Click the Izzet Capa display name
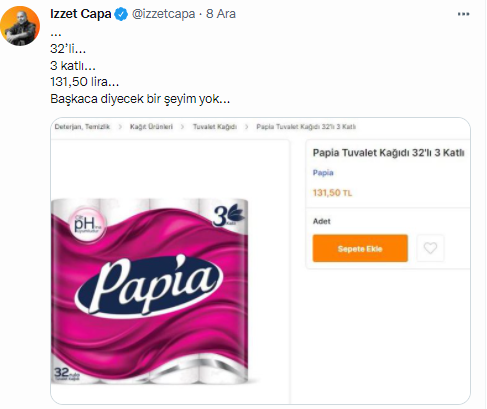 [81, 14]
